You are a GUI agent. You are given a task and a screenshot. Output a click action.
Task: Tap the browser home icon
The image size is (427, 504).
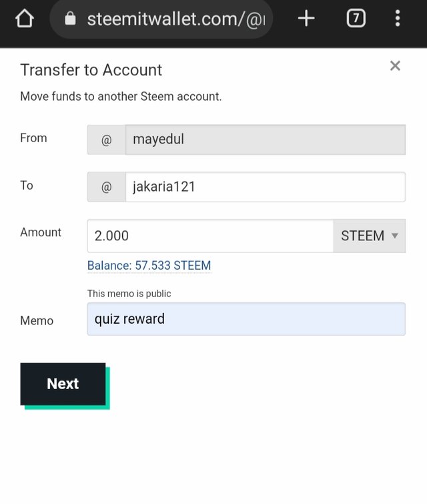[x=24, y=19]
